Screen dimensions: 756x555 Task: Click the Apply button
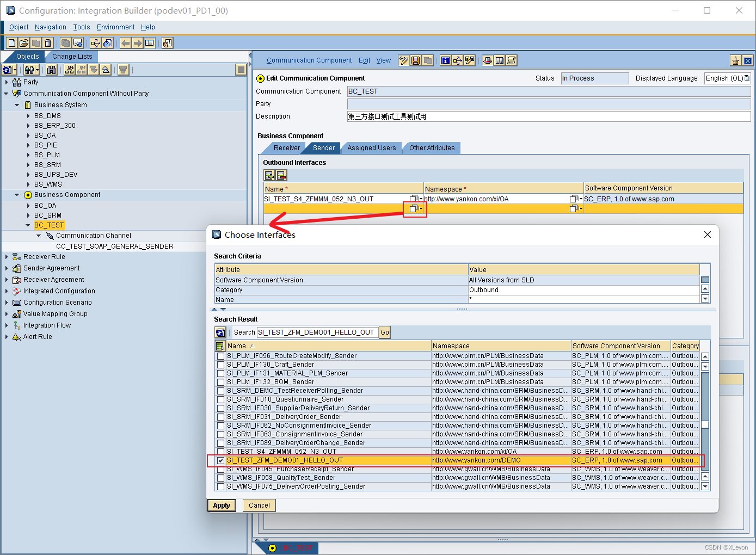[222, 505]
